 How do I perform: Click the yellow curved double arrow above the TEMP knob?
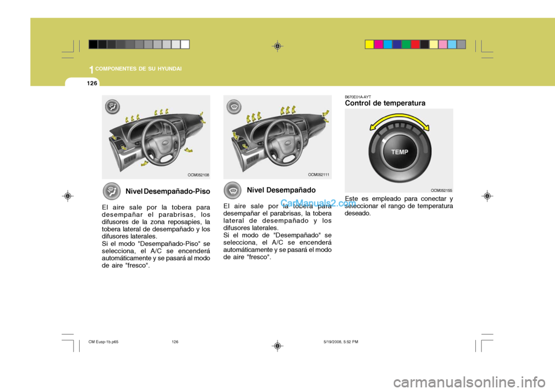coord(399,122)
